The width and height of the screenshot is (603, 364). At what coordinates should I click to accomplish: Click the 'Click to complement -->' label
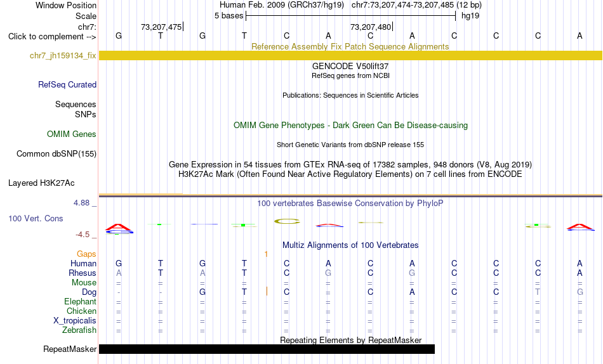click(52, 37)
